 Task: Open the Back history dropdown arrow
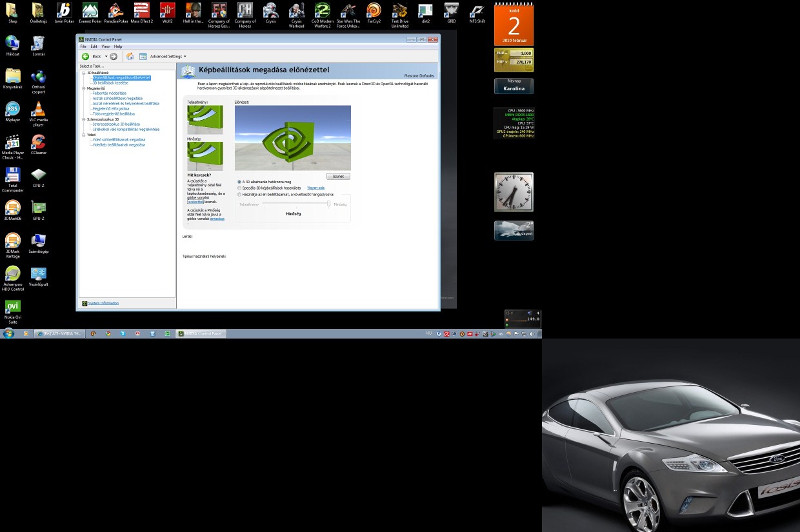coord(106,56)
